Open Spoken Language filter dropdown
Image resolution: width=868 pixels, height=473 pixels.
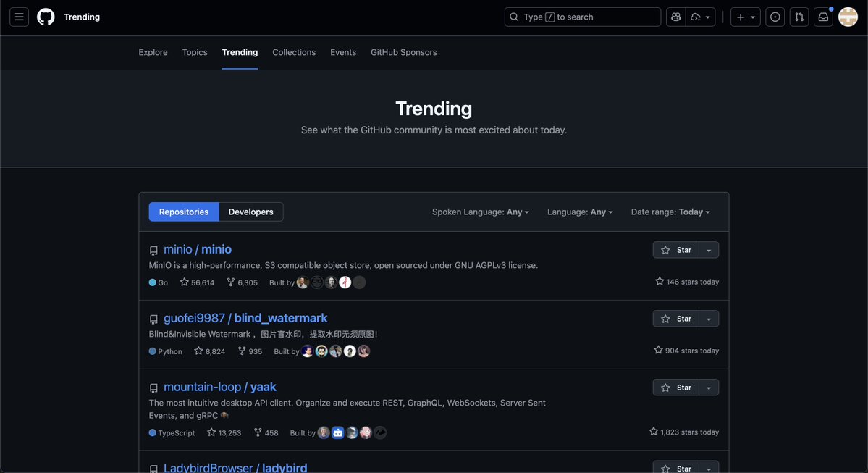(481, 212)
